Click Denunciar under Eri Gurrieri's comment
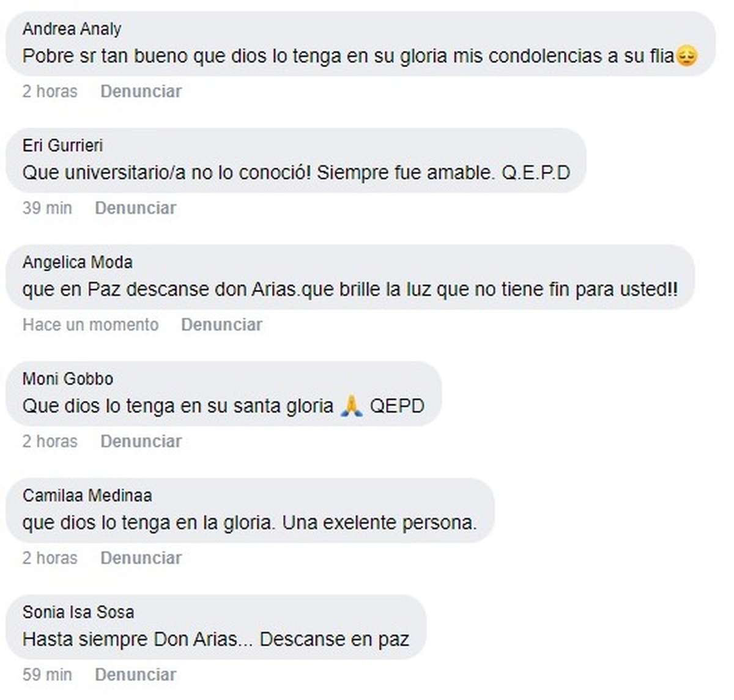The width and height of the screenshot is (734, 700). point(135,208)
